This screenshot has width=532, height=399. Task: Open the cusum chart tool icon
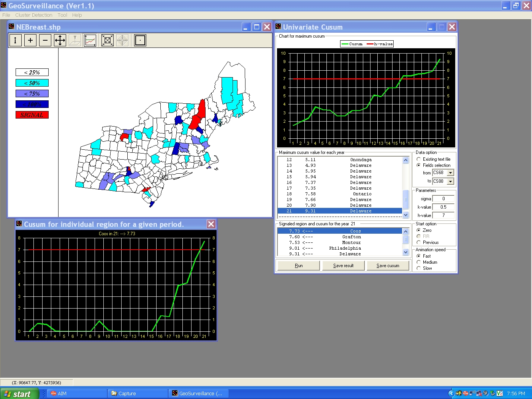pyautogui.click(x=90, y=40)
